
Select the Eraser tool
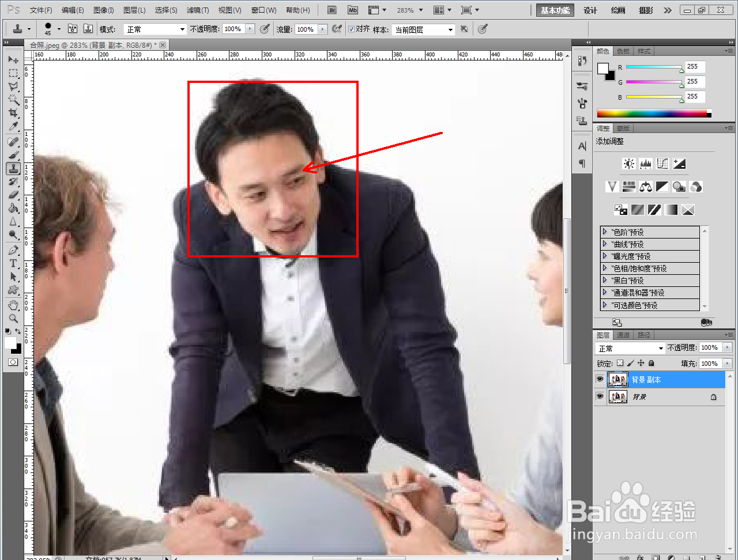pos(13,195)
